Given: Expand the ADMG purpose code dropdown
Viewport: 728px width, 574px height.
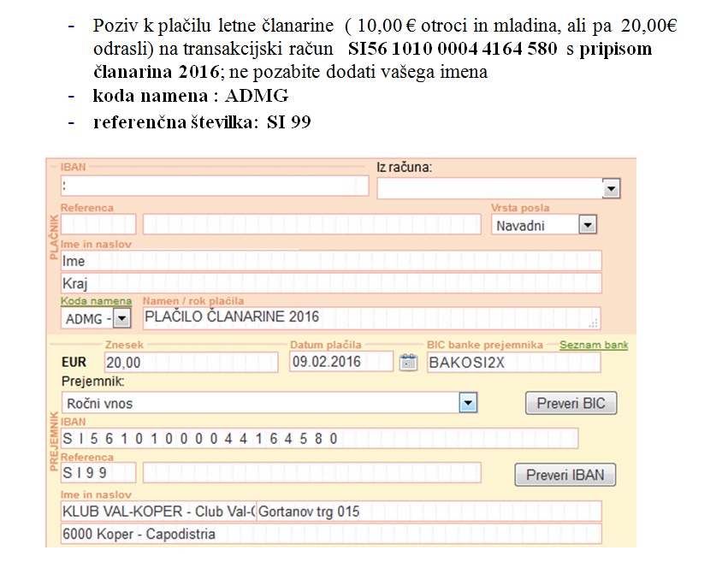Looking at the screenshot, I should click(121, 318).
